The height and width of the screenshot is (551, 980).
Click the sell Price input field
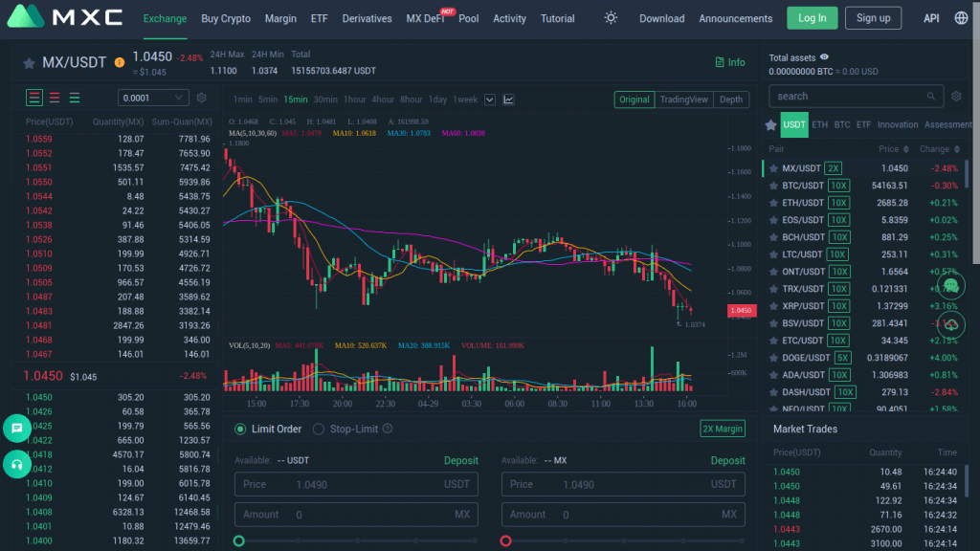pos(623,484)
